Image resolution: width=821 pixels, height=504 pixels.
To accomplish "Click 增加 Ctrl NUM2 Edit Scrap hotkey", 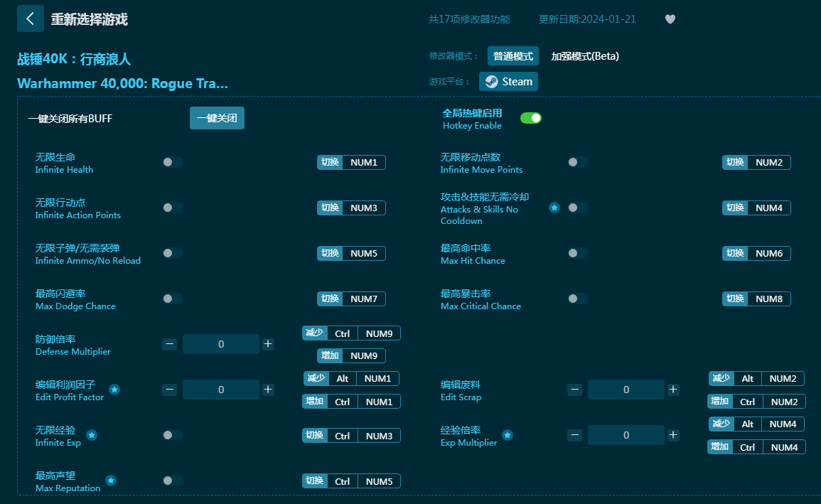I will [756, 402].
